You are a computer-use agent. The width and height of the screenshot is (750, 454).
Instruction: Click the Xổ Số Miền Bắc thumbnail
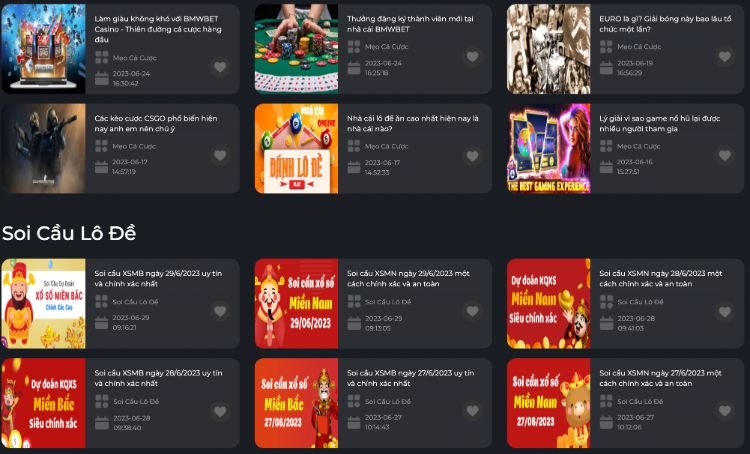(44, 303)
